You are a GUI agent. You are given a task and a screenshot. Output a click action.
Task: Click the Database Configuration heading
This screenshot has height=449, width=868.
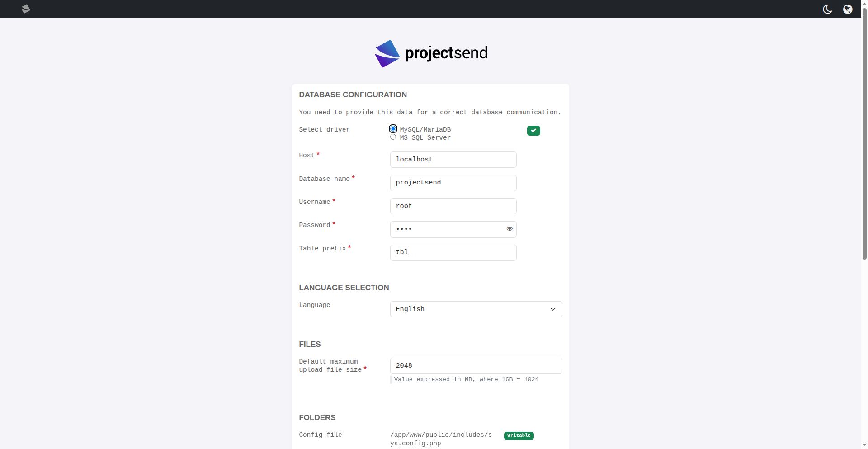353,95
